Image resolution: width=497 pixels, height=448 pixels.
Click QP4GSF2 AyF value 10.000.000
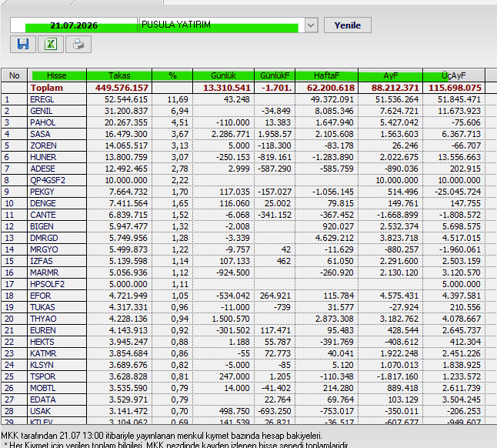[397, 180]
